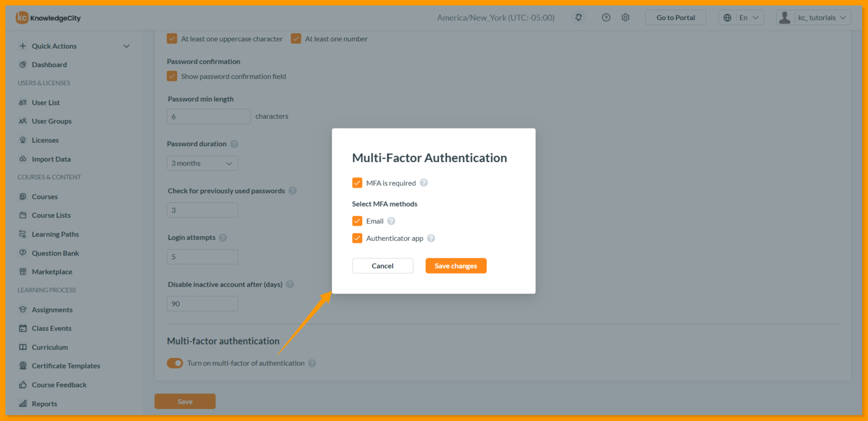868x421 pixels.
Task: Click the Marketplace icon
Action: pyautogui.click(x=23, y=272)
